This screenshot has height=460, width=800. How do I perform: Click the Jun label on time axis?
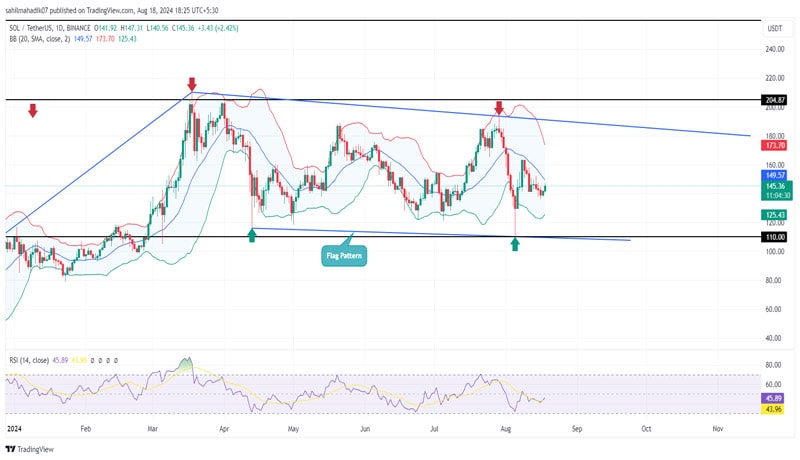click(365, 429)
